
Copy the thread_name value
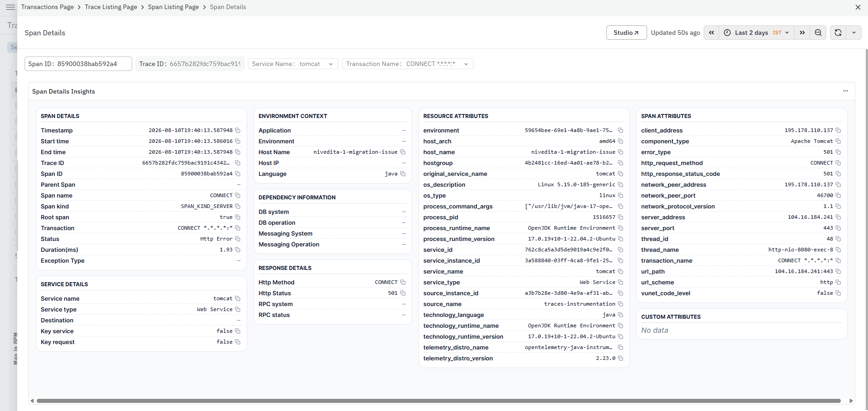(x=838, y=250)
